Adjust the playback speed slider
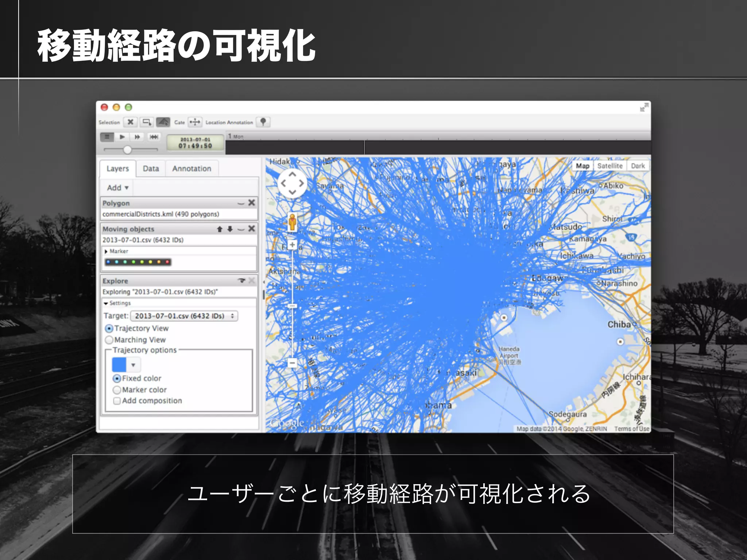This screenshot has height=560, width=747. point(127,149)
